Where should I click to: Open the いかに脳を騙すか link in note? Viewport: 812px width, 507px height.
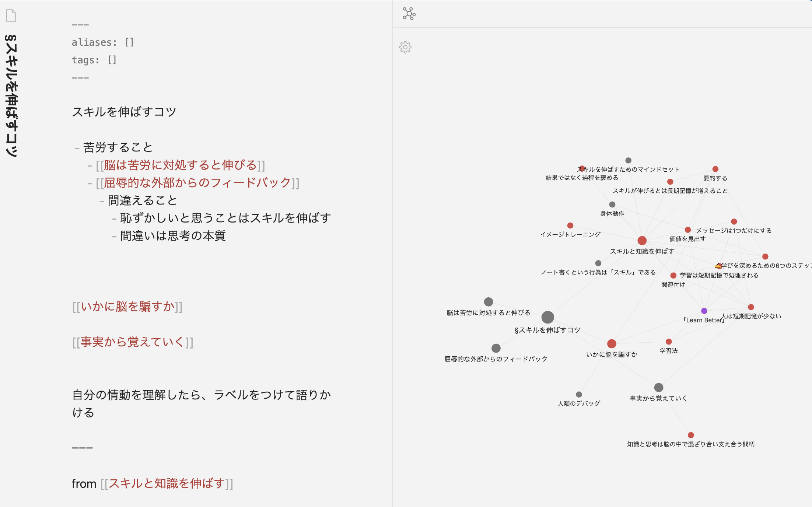tap(127, 307)
